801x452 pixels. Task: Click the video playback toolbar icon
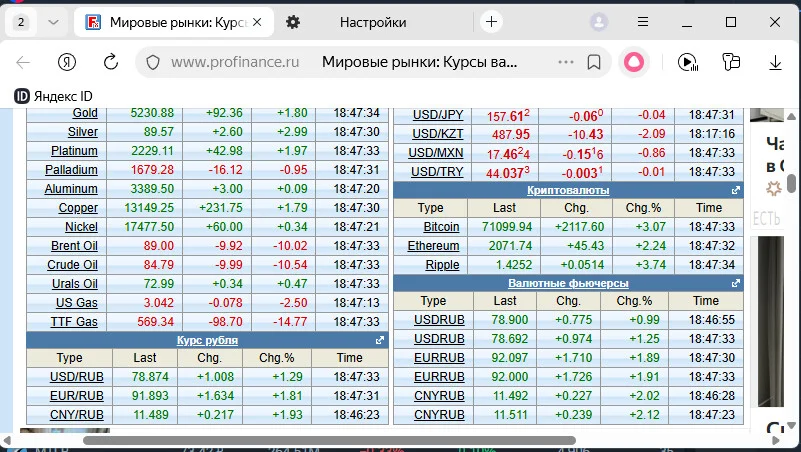point(688,62)
